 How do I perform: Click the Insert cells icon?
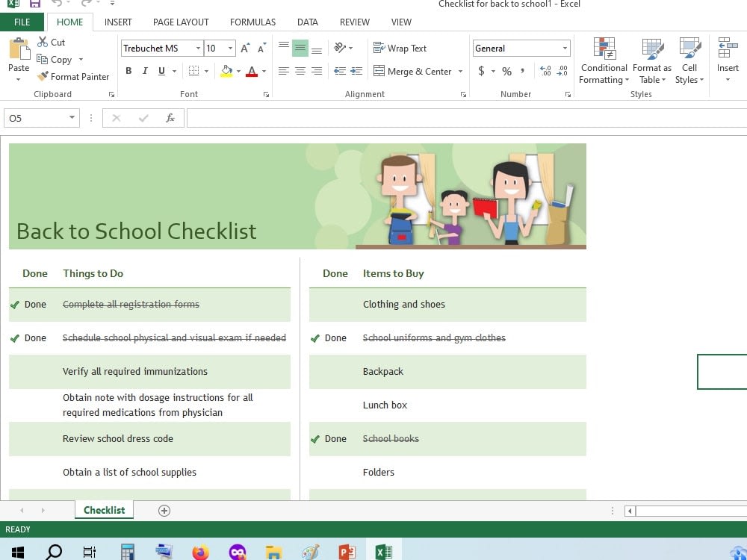728,48
